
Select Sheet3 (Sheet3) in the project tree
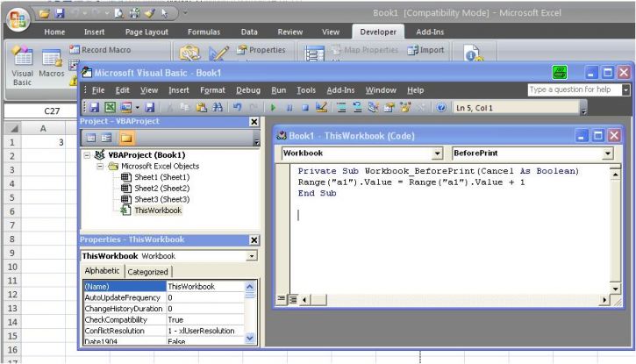(x=161, y=199)
